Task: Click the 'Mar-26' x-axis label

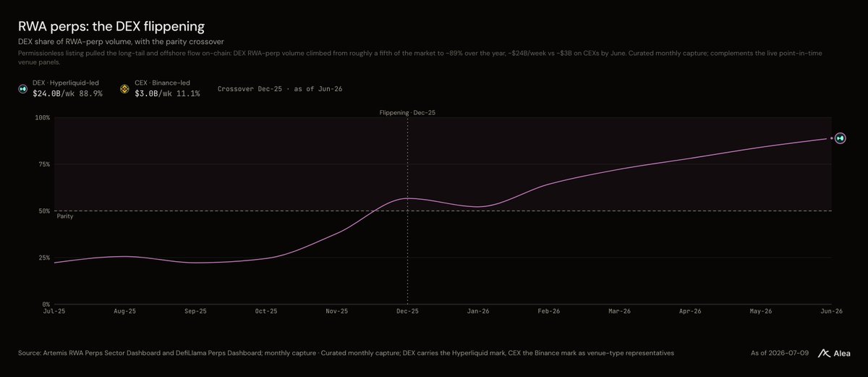Action: click(x=619, y=311)
